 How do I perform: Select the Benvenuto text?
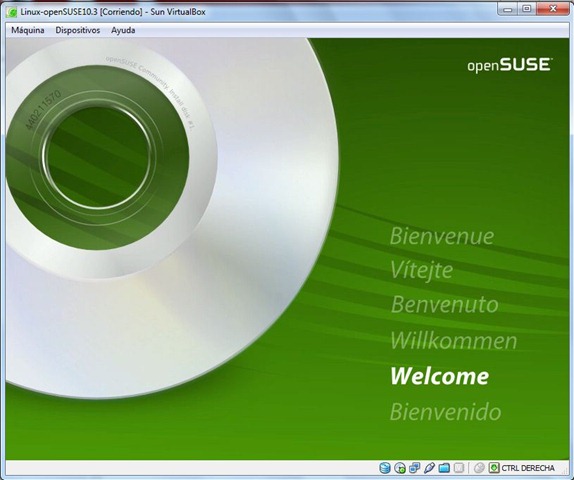pyautogui.click(x=445, y=304)
